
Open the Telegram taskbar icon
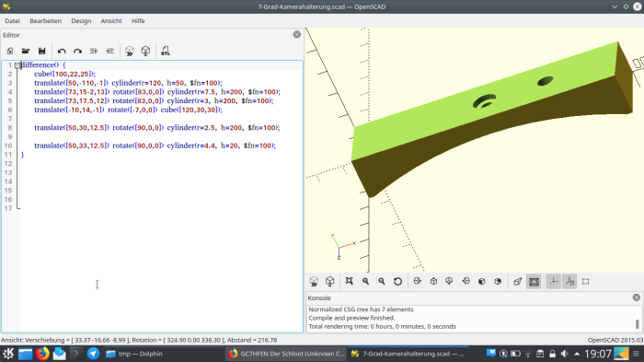[93, 354]
